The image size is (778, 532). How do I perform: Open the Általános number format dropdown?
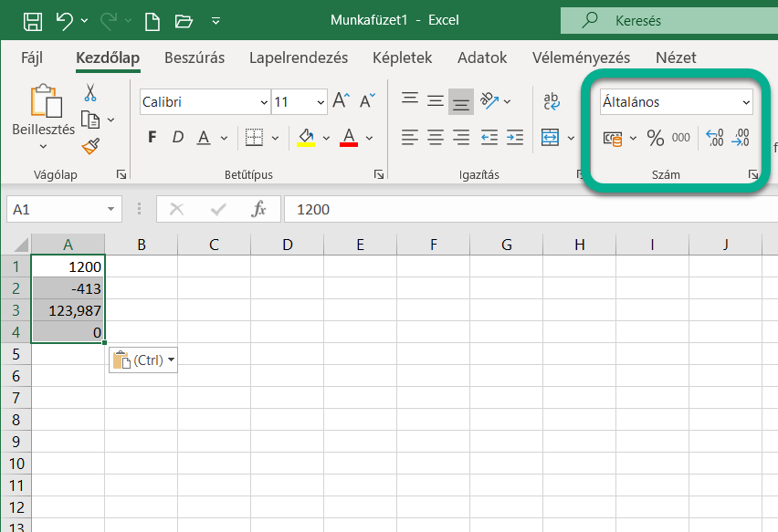[746, 102]
